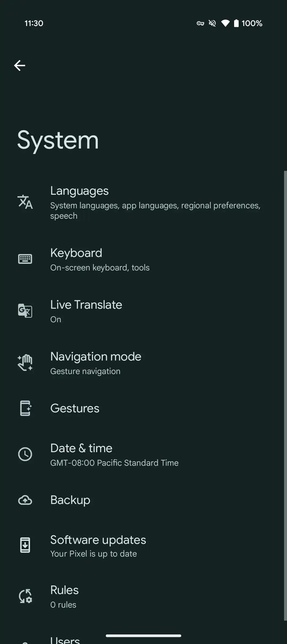Image resolution: width=287 pixels, height=644 pixels.
Task: Open the Languages settings
Action: click(x=155, y=202)
